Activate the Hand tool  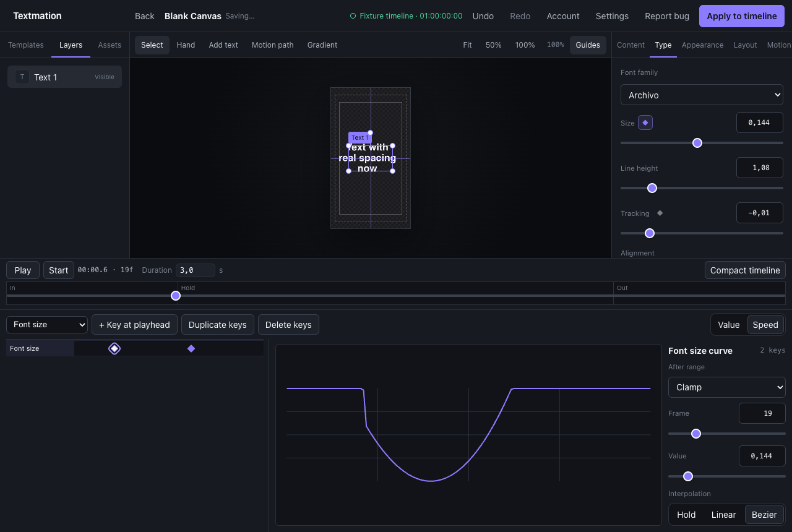(186, 45)
